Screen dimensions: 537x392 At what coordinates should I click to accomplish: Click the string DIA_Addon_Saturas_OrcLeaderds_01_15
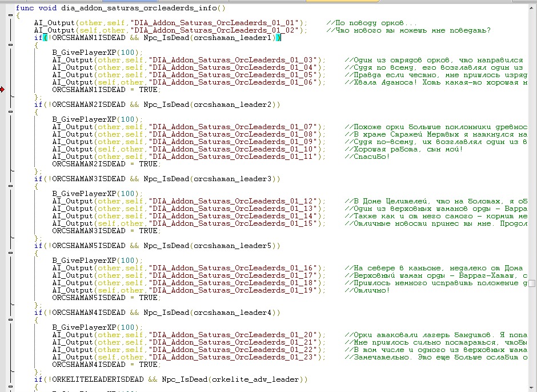click(233, 223)
